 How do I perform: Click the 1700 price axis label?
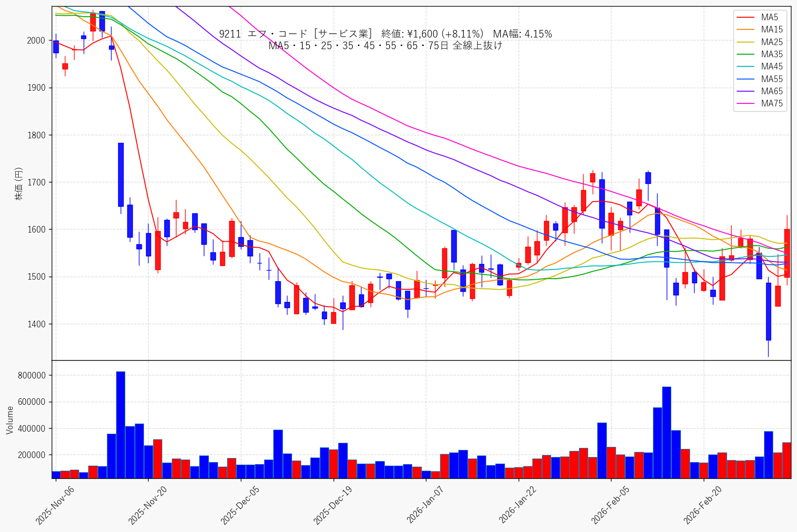pos(36,182)
